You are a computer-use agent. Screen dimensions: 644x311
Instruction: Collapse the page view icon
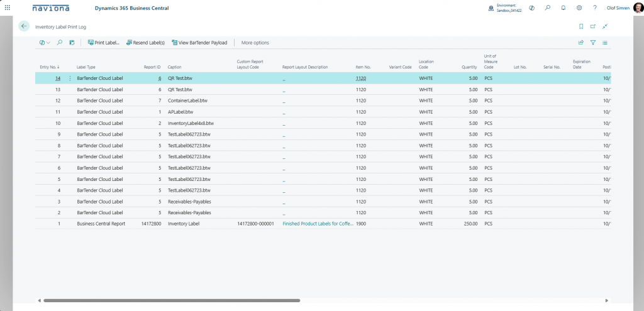click(x=605, y=26)
